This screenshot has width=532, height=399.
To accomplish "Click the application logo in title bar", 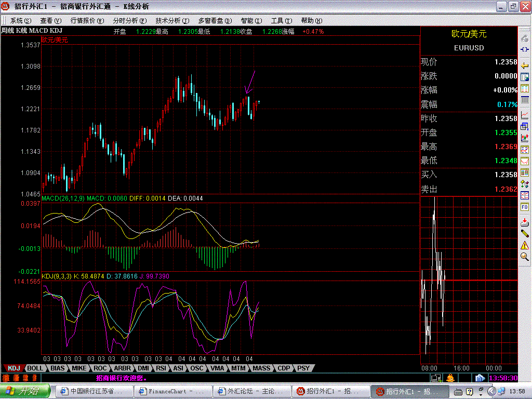I will pos(5,6).
